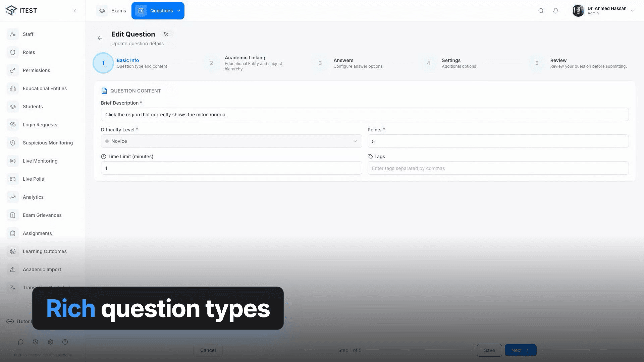Go to step 4 Settings
Image resolution: width=644 pixels, height=362 pixels.
448,63
